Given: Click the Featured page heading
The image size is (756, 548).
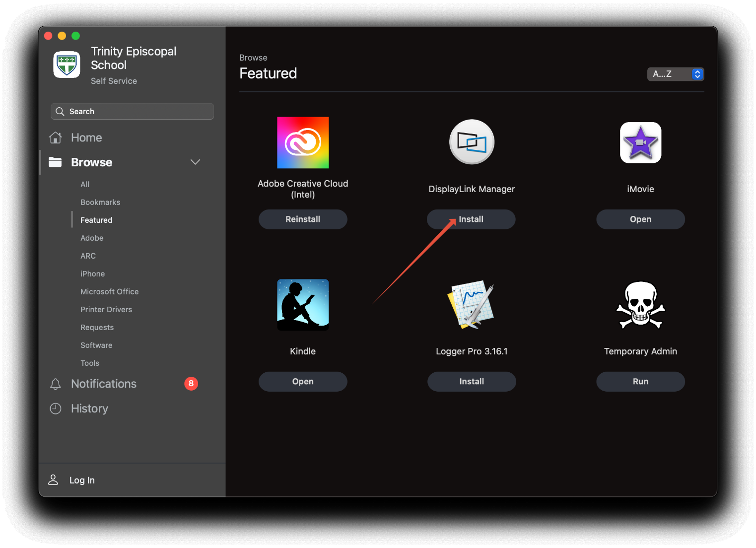Looking at the screenshot, I should [x=268, y=73].
